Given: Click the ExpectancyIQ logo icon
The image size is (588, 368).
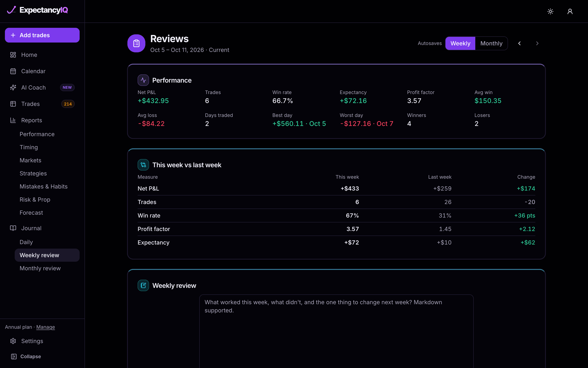Looking at the screenshot, I should [x=11, y=10].
